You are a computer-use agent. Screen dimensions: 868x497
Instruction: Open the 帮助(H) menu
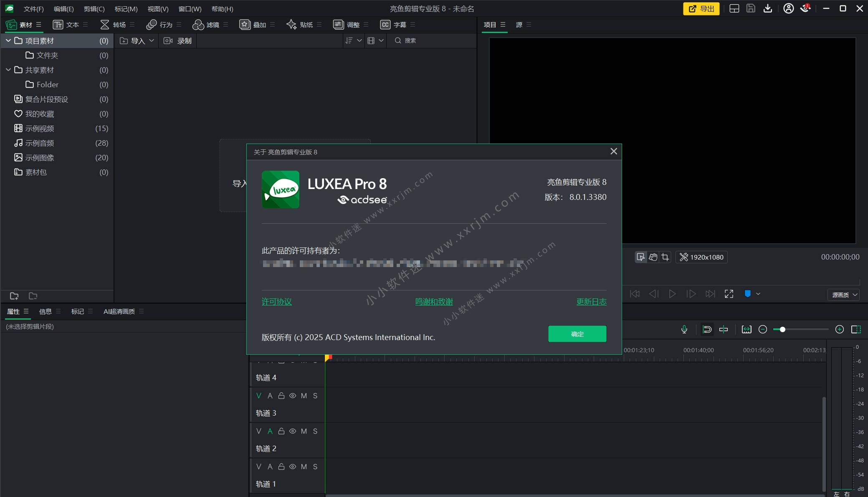[x=222, y=9]
